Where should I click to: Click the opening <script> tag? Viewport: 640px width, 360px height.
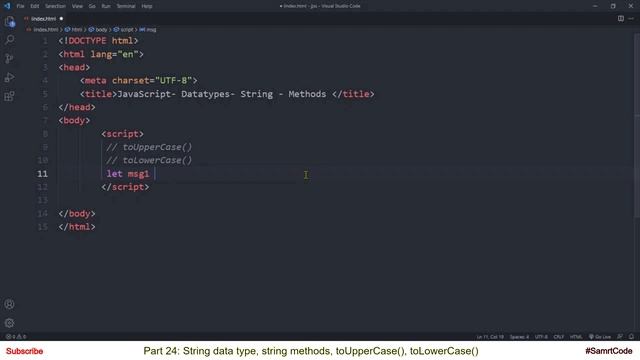(122, 134)
